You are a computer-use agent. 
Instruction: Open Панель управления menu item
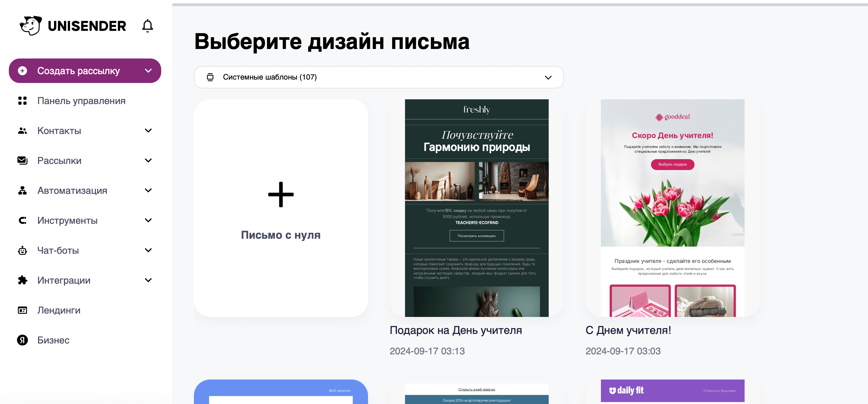point(85,101)
